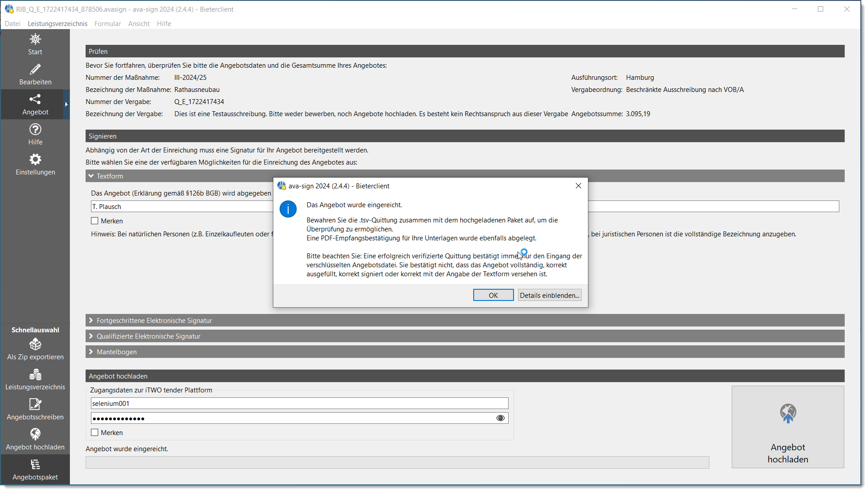868x492 pixels.
Task: Collapse the Textform section
Action: coord(465,176)
